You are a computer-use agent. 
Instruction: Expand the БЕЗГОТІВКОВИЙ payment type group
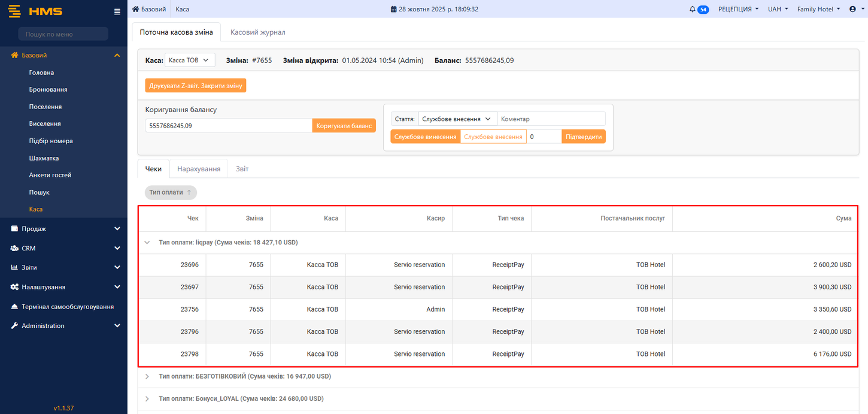tap(147, 376)
